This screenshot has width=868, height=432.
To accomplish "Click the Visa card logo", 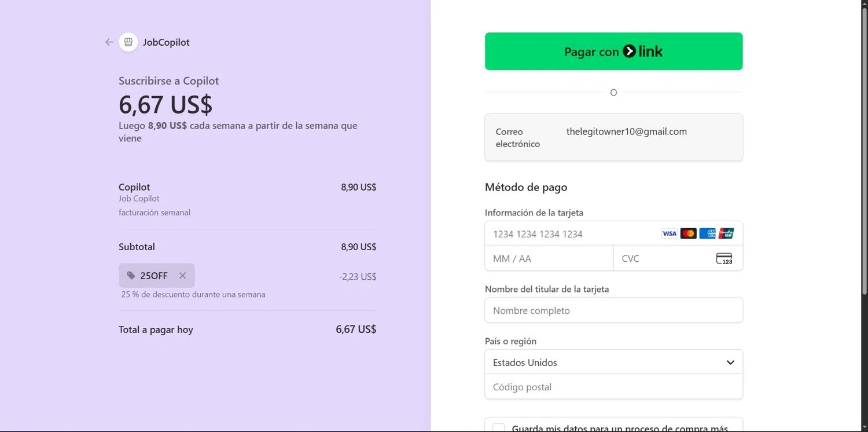I will click(x=670, y=233).
